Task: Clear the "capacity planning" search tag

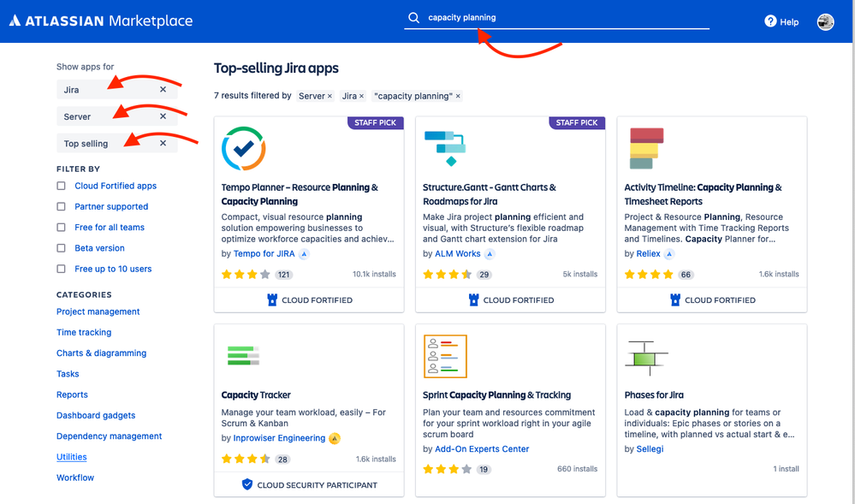Action: pos(458,96)
